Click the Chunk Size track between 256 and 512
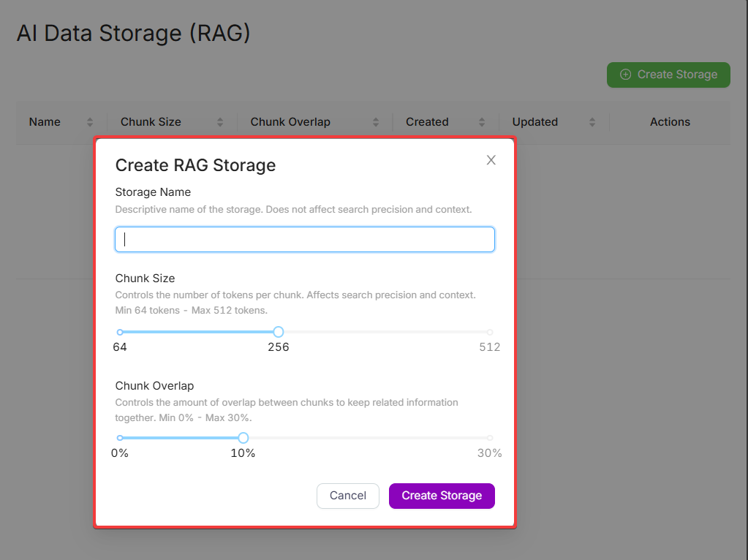748x560 pixels. tap(384, 332)
